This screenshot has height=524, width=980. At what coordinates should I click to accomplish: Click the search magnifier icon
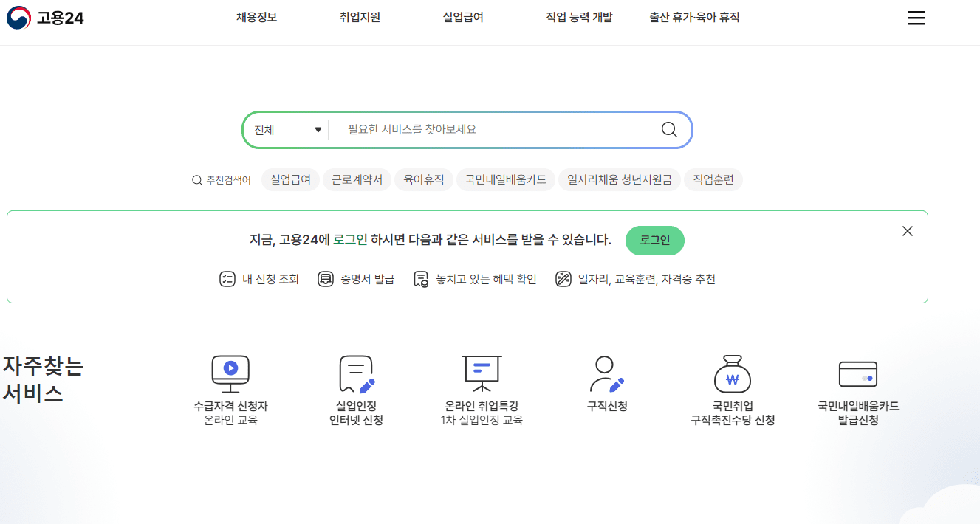tap(669, 128)
